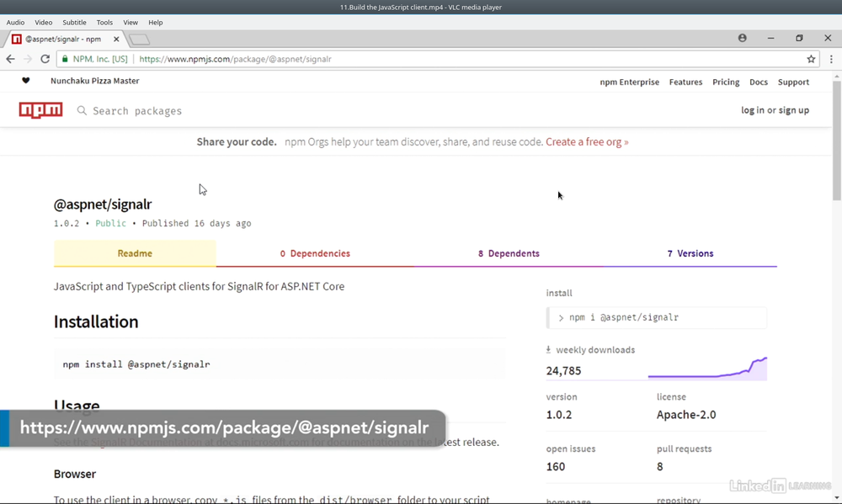Click log in or sign up
Viewport: 842px width, 504px height.
(x=775, y=110)
